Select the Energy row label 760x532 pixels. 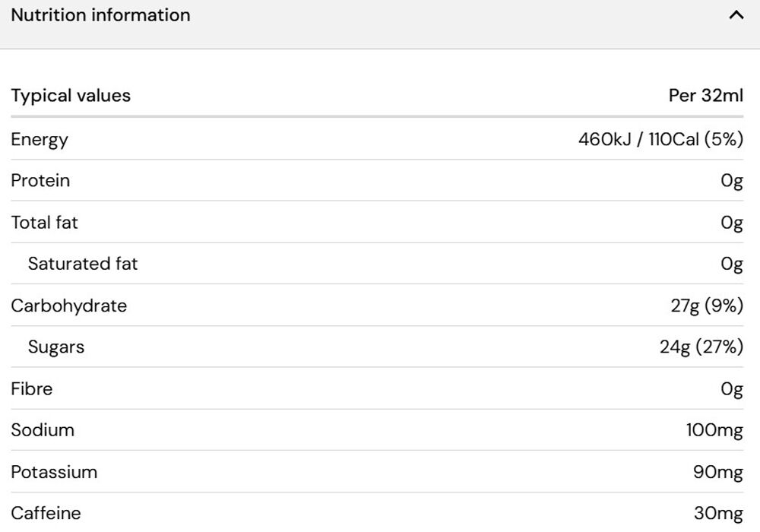[40, 140]
